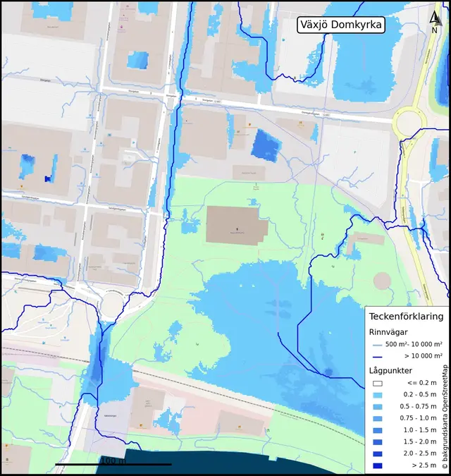Image resolution: width=451 pixels, height=476 pixels.
Task: Click the 100 m scale bar
Action: coord(113,464)
